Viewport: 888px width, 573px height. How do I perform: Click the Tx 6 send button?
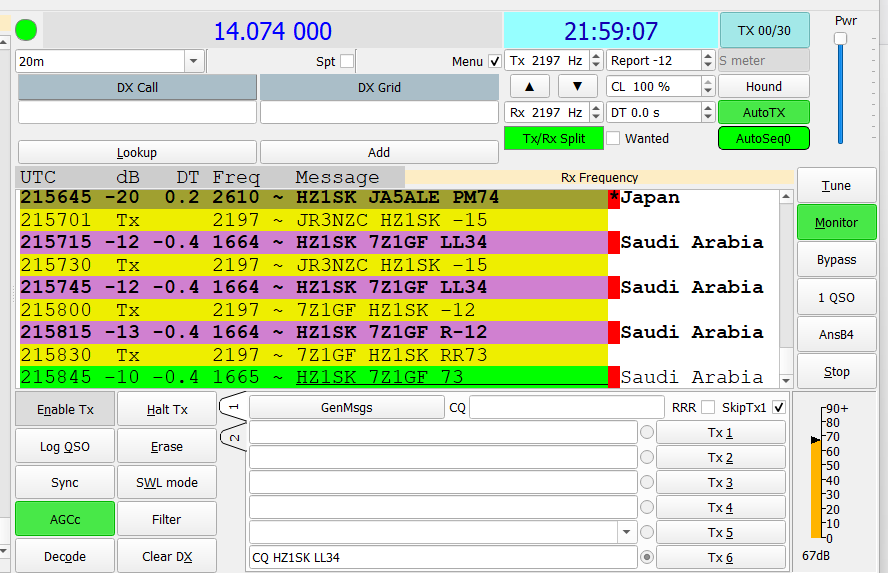click(x=720, y=557)
